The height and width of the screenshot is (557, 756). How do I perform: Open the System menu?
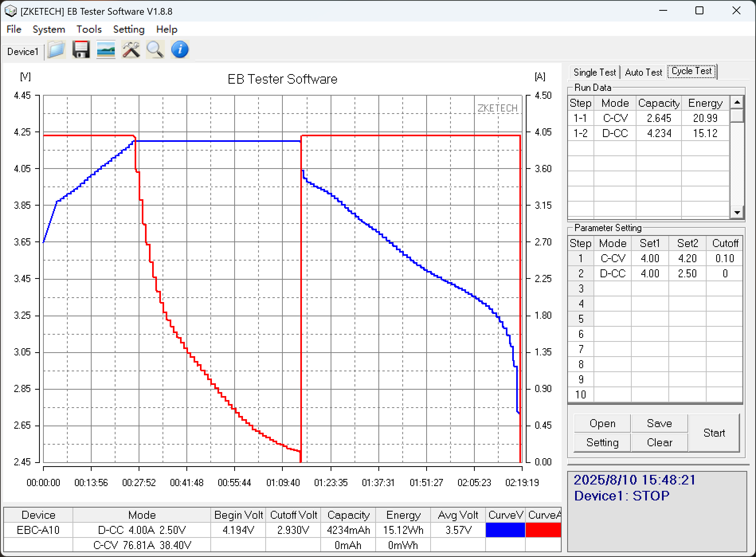49,29
